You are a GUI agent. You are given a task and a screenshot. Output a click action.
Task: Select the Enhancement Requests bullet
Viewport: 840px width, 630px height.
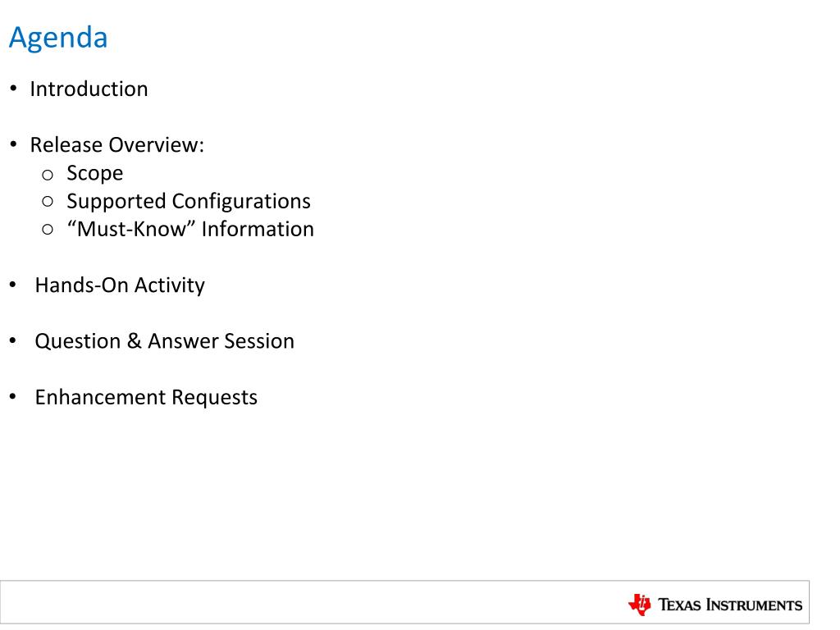pos(146,398)
